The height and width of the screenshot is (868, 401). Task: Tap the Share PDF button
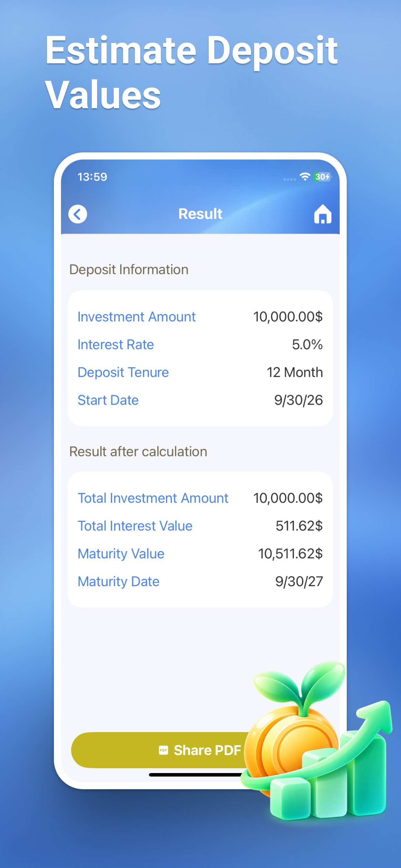(x=200, y=750)
